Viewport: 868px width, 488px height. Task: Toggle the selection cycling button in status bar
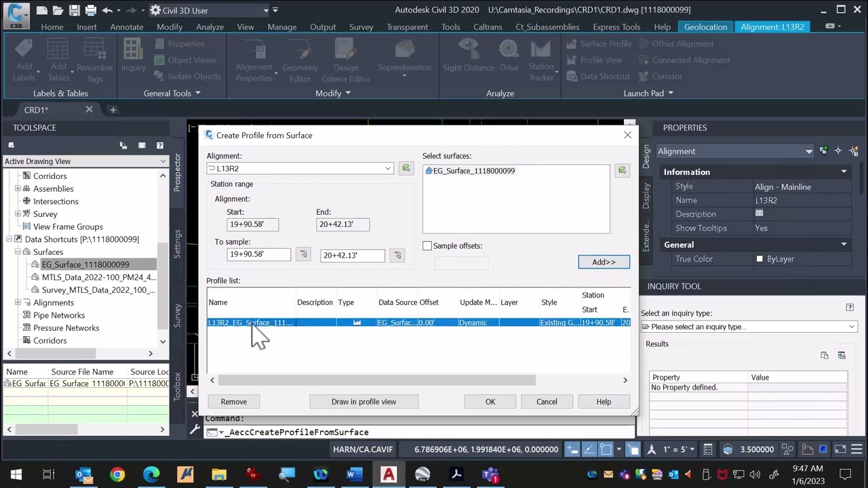(x=633, y=449)
